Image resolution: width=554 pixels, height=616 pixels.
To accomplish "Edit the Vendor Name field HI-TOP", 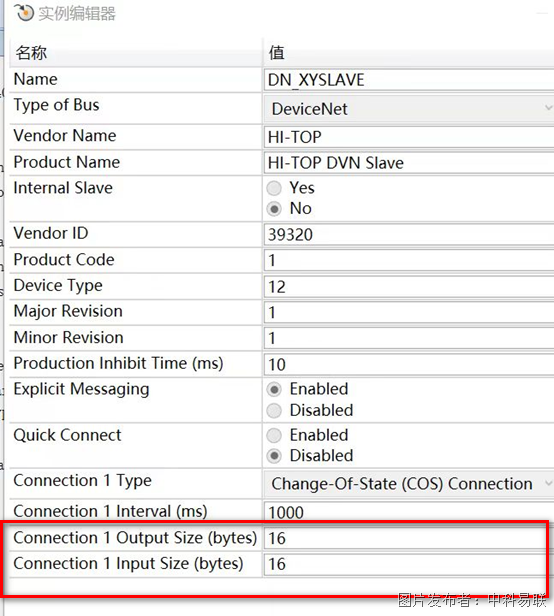I will [x=409, y=137].
